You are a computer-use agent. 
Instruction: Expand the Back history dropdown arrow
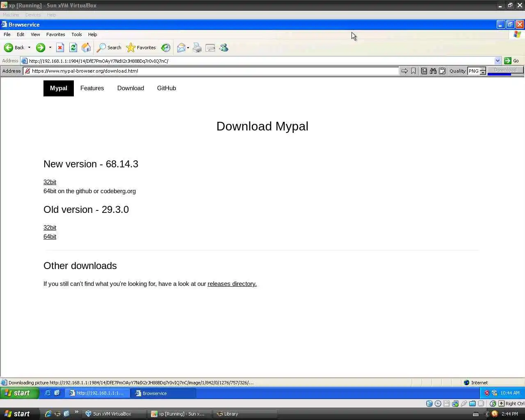[29, 48]
